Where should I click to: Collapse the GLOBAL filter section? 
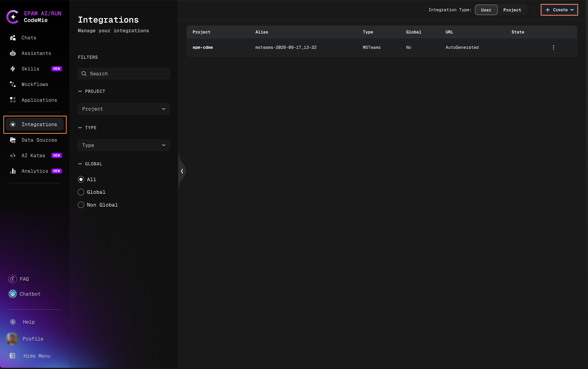coord(80,164)
